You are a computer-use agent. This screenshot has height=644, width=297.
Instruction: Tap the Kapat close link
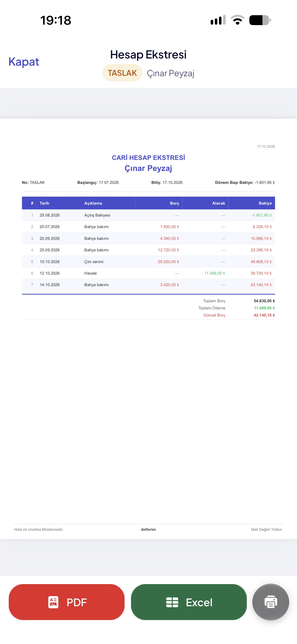pos(24,61)
